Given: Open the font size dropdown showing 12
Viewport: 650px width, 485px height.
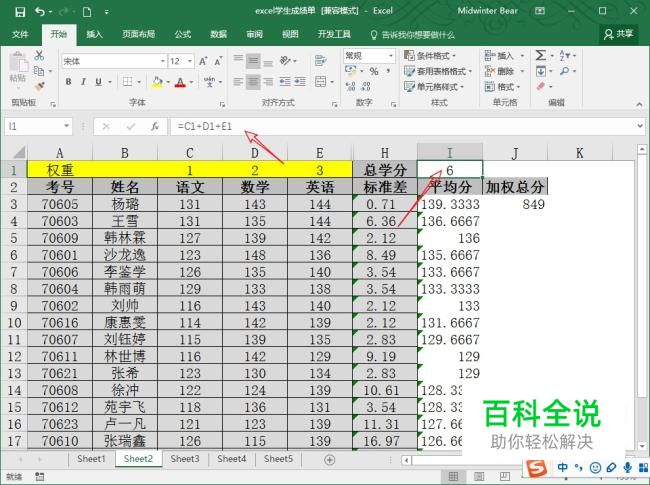Looking at the screenshot, I should (190, 61).
